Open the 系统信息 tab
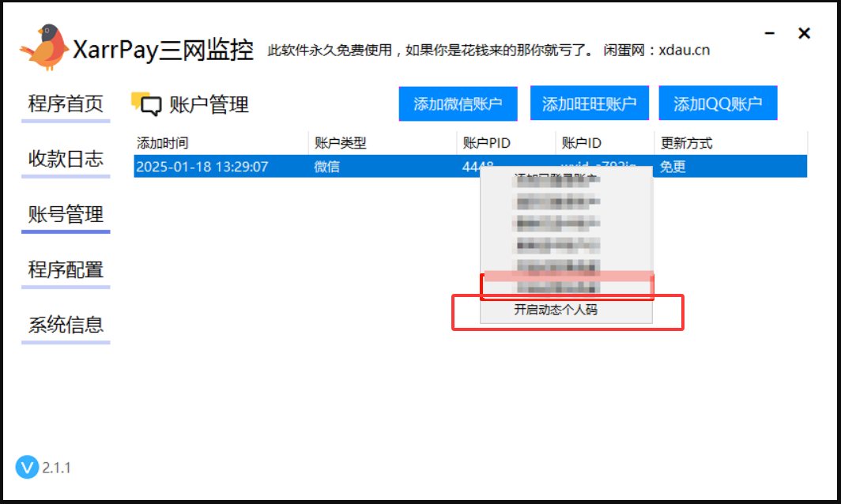Image resolution: width=841 pixels, height=504 pixels. pyautogui.click(x=66, y=325)
